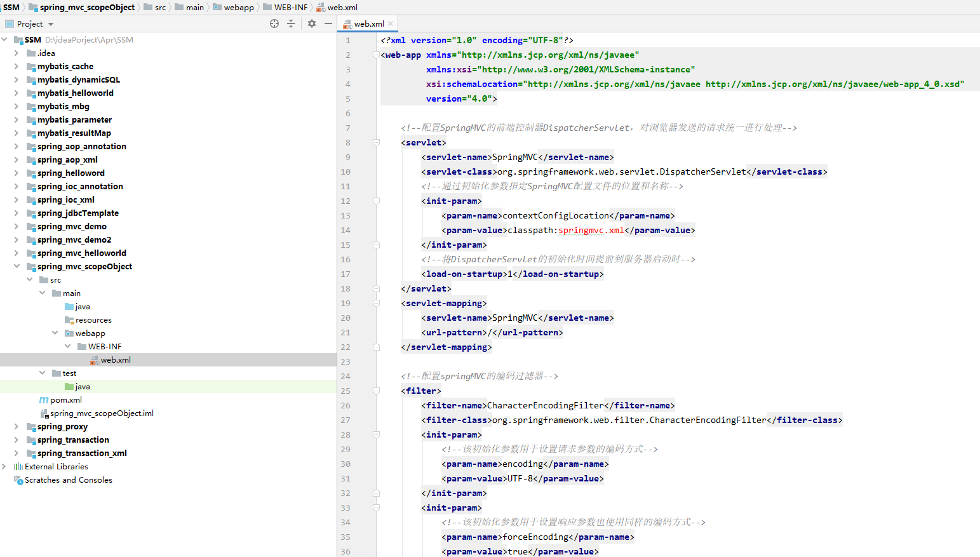Fold init-param block at line 33
This screenshot has height=557, width=980.
(x=376, y=507)
